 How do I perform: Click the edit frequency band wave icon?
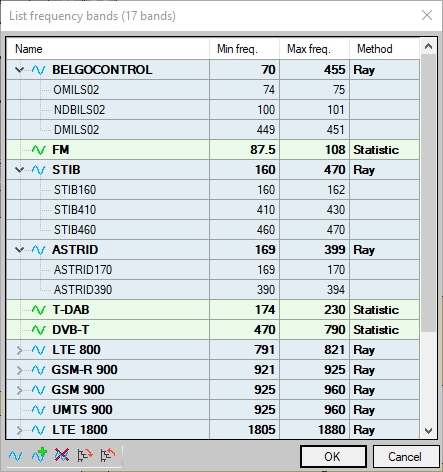[x=16, y=455]
